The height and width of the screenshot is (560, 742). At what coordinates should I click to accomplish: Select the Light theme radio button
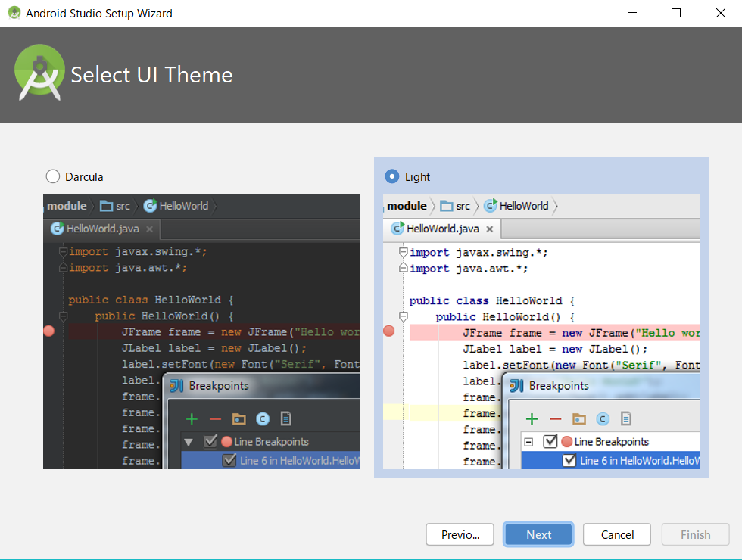392,176
